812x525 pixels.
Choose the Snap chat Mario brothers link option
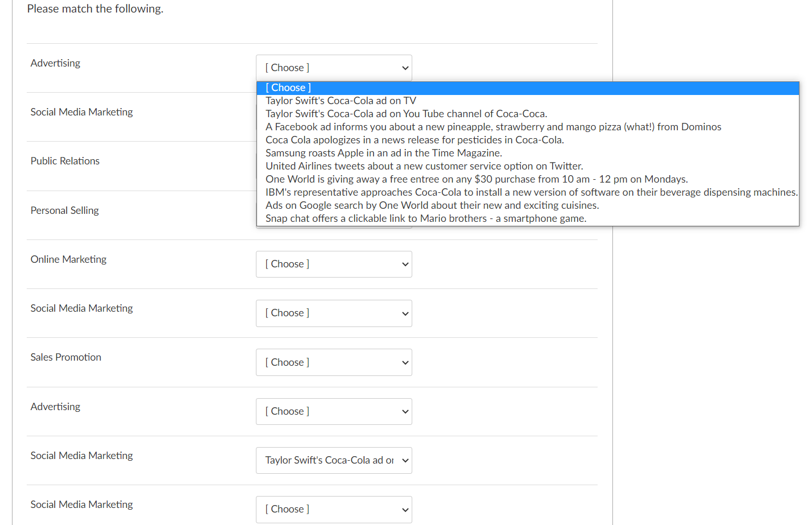pyautogui.click(x=528, y=218)
